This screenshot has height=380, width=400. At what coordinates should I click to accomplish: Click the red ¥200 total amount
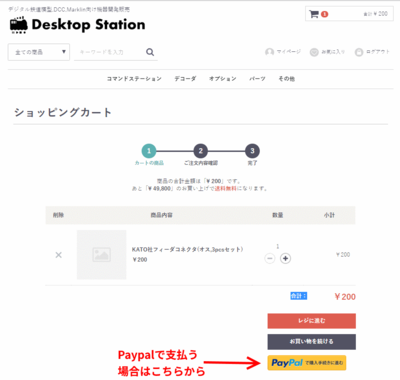[345, 297]
